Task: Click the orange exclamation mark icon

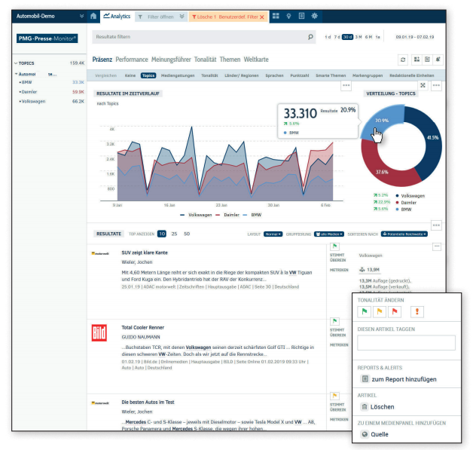Action: coord(417,311)
